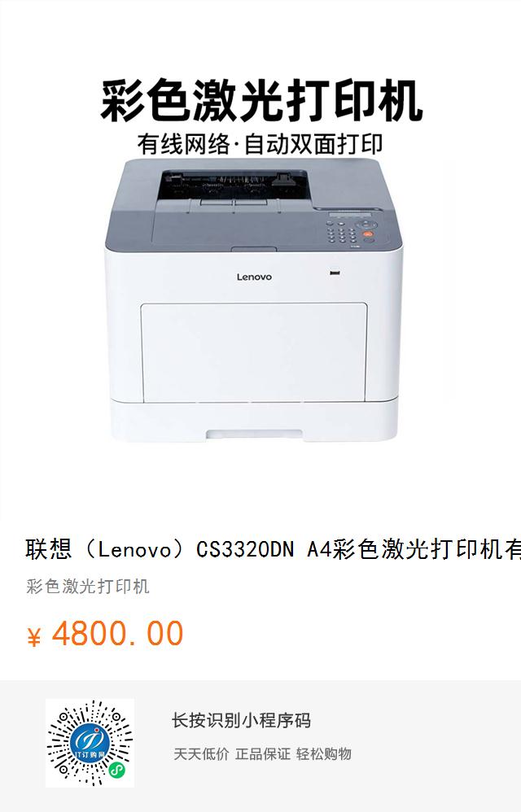Click the paper output tray opening on top
The height and width of the screenshot is (812, 521).
coord(234,185)
